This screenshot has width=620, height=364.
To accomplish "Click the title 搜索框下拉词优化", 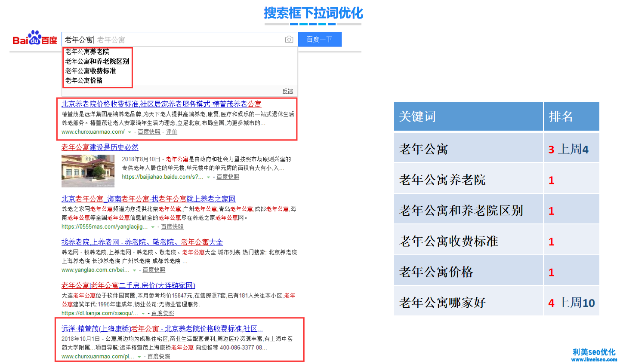I will (313, 13).
